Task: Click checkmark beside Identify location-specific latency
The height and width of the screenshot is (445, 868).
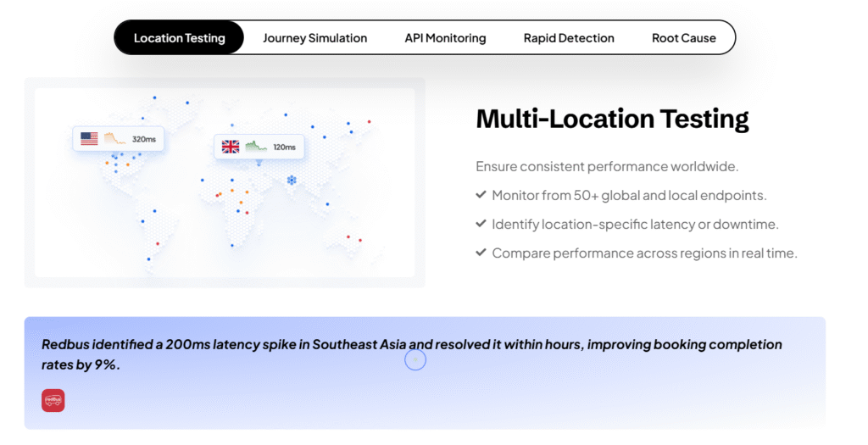Action: 481,224
